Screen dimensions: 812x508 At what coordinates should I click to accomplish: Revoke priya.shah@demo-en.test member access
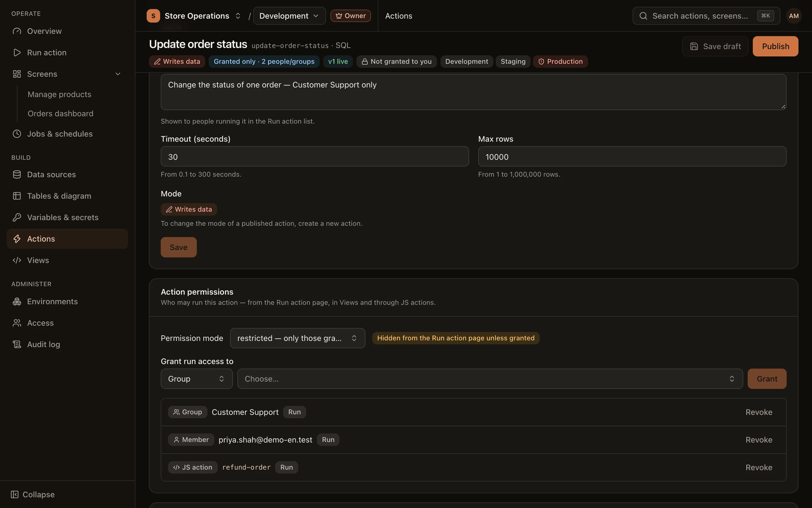pyautogui.click(x=759, y=440)
